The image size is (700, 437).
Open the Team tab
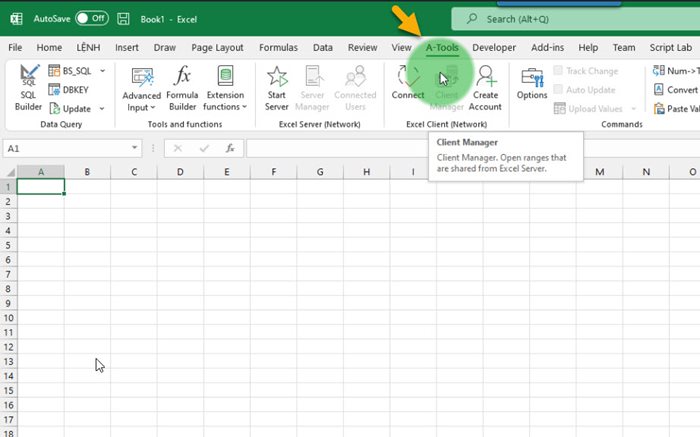coord(624,47)
